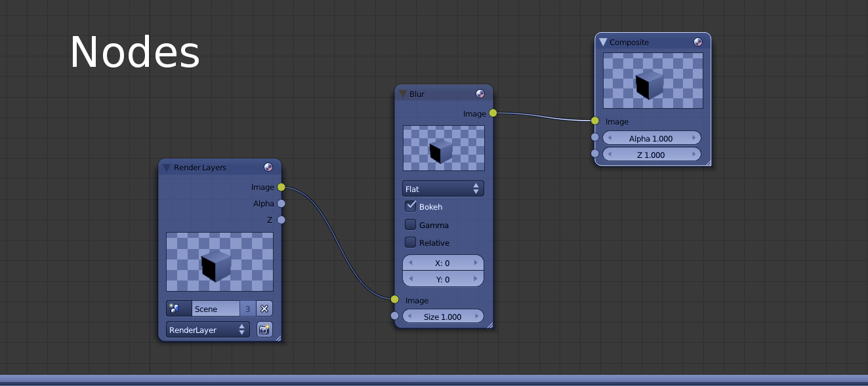Screen dimensions: 868x386
Task: Click the Blur node Image output socket
Action: [493, 113]
